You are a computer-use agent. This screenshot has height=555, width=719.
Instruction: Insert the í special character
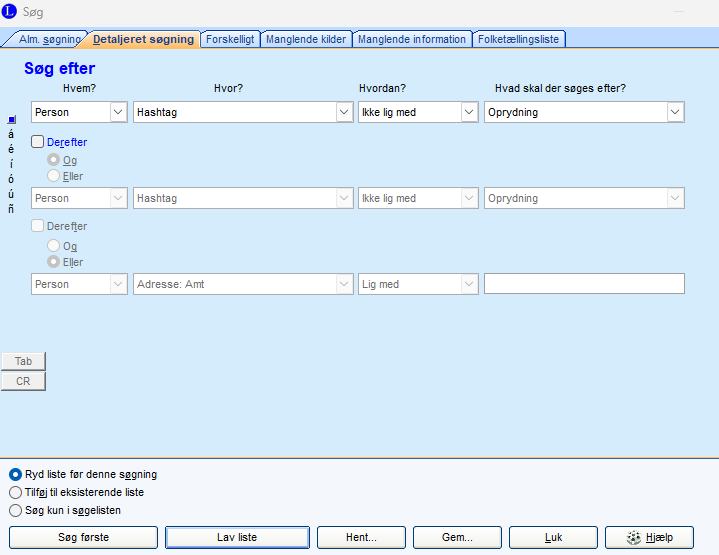11,164
